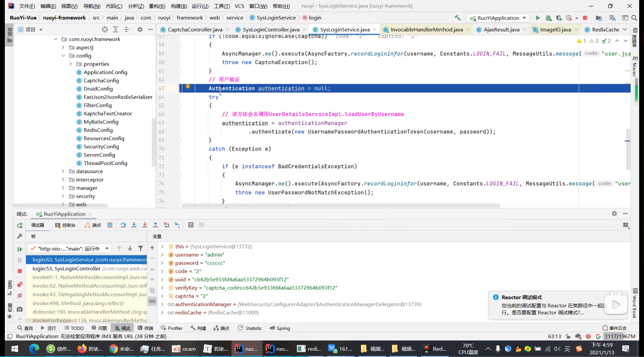Toggle Mute Breakpoints in the debug sidebar
This screenshot has height=357, width=644.
point(20,295)
